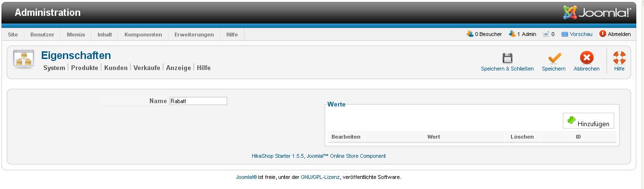This screenshot has width=644, height=189.
Task: Click the Hinzufügen button text
Action: 593,124
